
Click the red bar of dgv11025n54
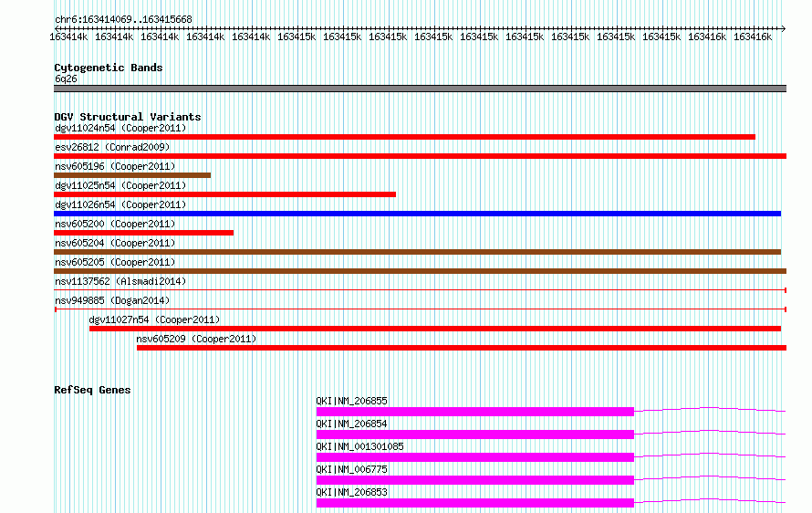pyautogui.click(x=224, y=194)
